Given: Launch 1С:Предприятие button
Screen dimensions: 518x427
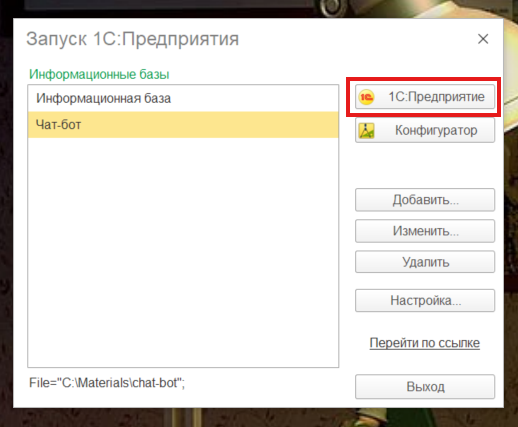Looking at the screenshot, I should (425, 97).
